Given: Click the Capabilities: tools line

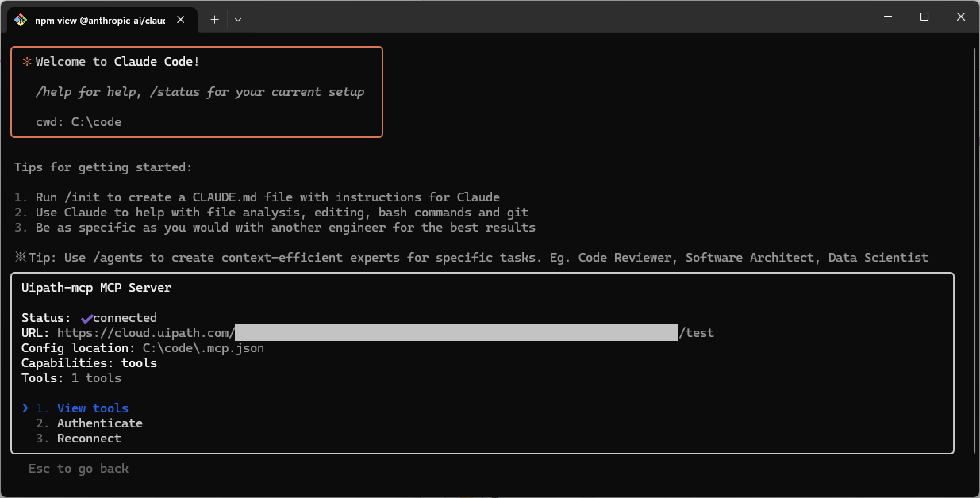Looking at the screenshot, I should pyautogui.click(x=89, y=363).
